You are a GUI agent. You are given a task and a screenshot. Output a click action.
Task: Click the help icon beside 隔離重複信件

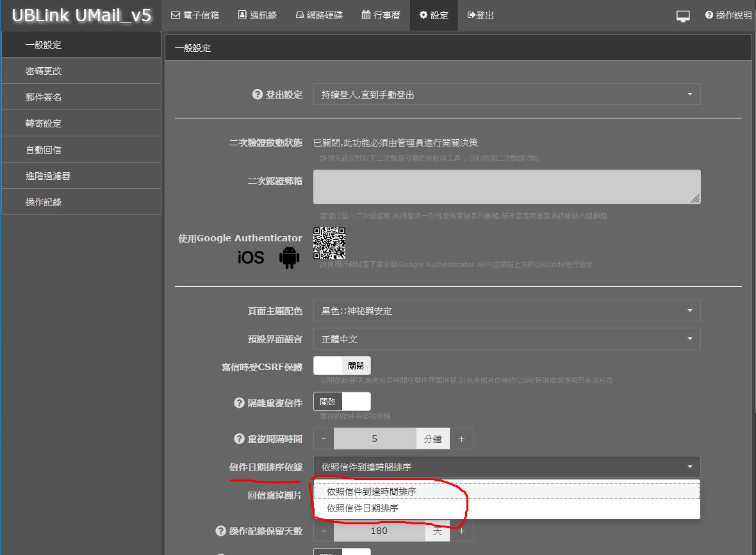pos(239,403)
